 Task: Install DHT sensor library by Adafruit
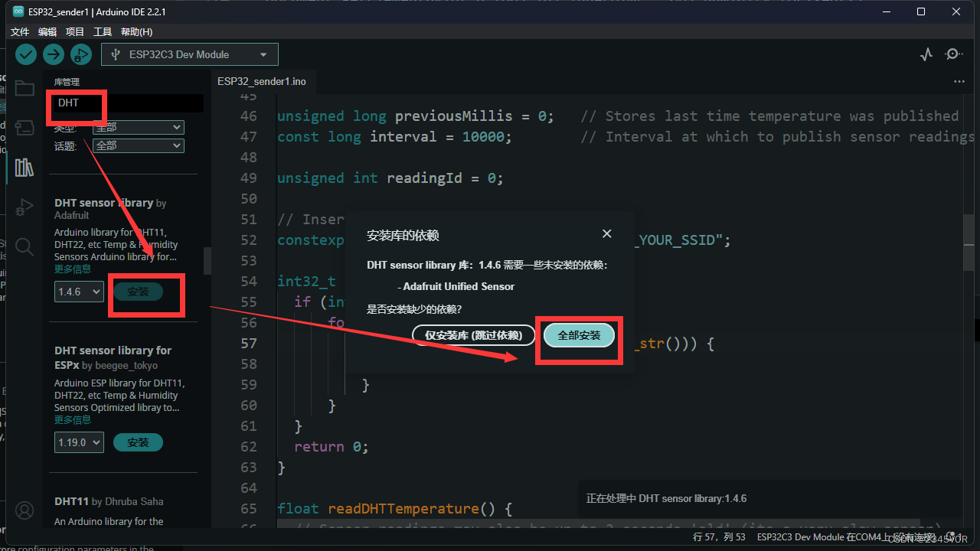click(138, 292)
